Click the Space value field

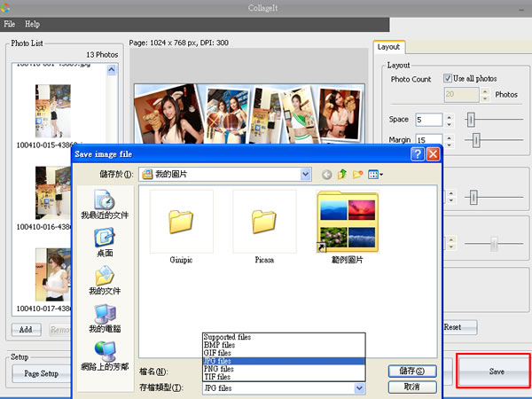[429, 120]
